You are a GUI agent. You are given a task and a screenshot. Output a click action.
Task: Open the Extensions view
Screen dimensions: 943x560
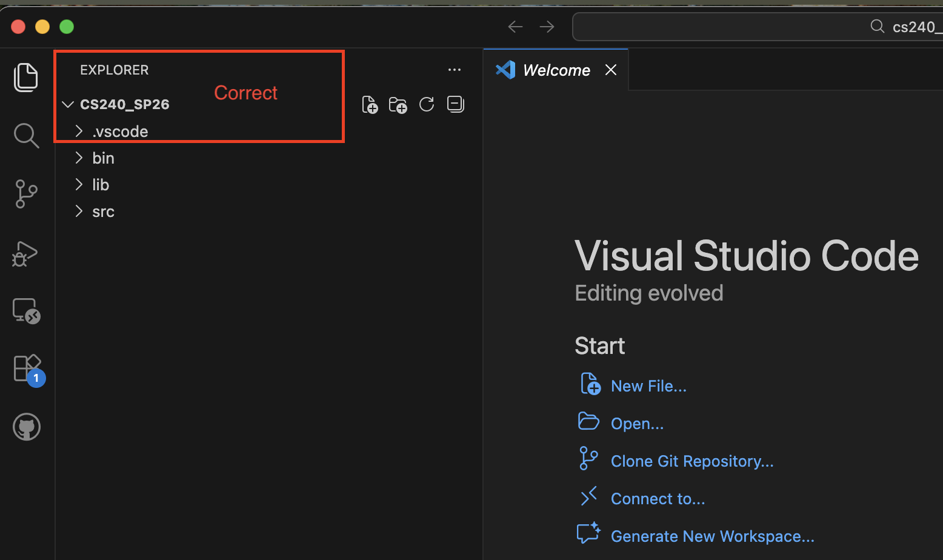click(27, 368)
